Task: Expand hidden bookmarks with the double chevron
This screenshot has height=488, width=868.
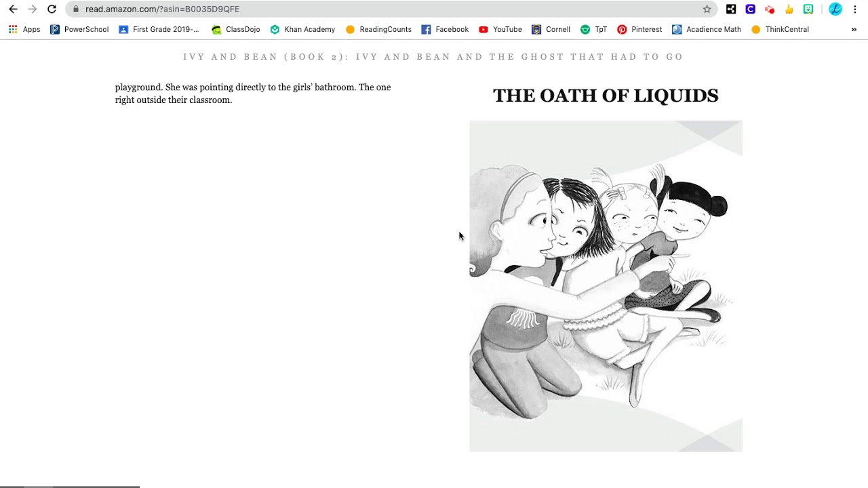Action: (854, 29)
